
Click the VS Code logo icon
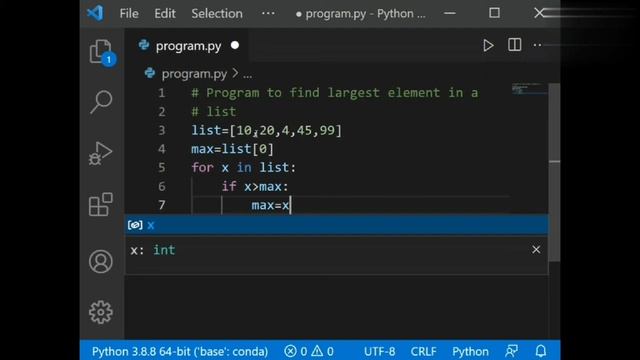click(x=95, y=13)
